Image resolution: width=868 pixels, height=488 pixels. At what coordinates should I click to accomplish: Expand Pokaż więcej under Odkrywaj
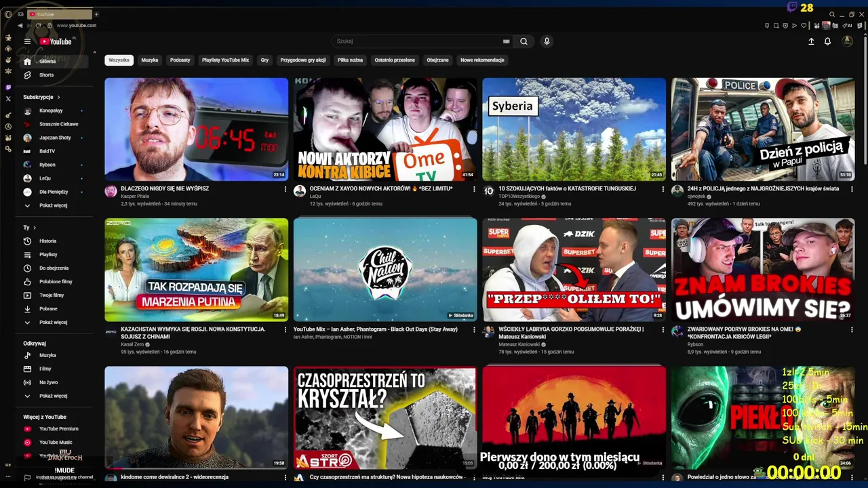[x=53, y=396]
